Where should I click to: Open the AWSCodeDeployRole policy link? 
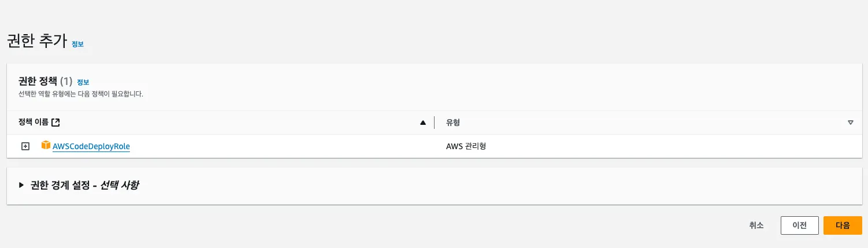pos(91,146)
